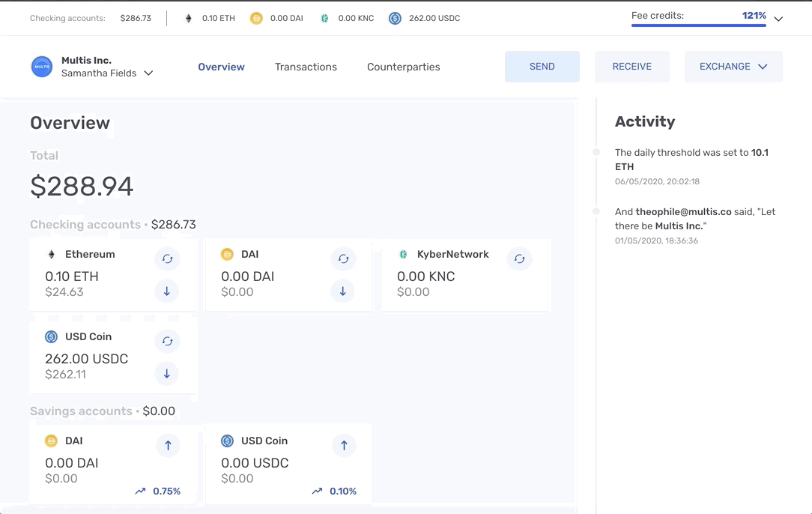Click the $288.94 total balance
This screenshot has height=514, width=812.
click(x=82, y=186)
